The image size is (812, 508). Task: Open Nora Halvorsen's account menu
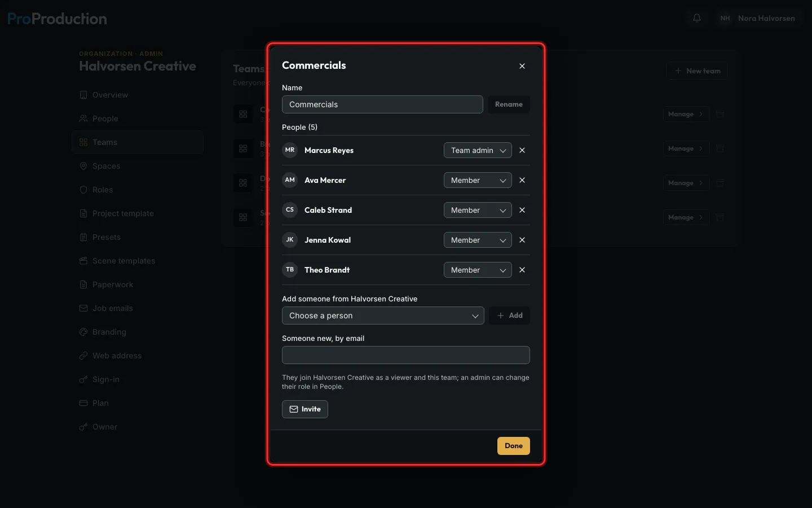click(x=758, y=18)
